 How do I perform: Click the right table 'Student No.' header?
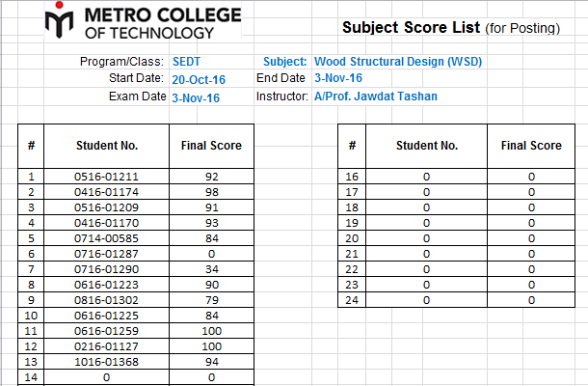(x=427, y=146)
